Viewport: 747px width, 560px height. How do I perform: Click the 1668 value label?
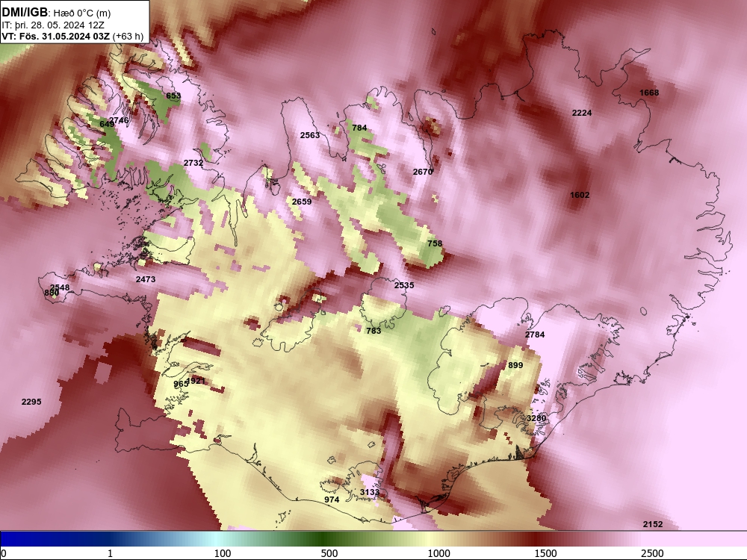pyautogui.click(x=649, y=93)
